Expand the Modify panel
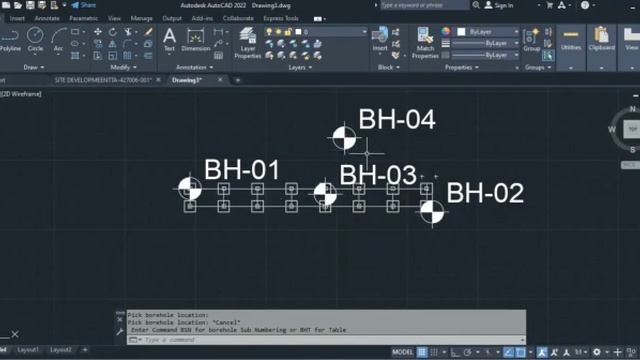This screenshot has width=640, height=360. click(x=123, y=67)
